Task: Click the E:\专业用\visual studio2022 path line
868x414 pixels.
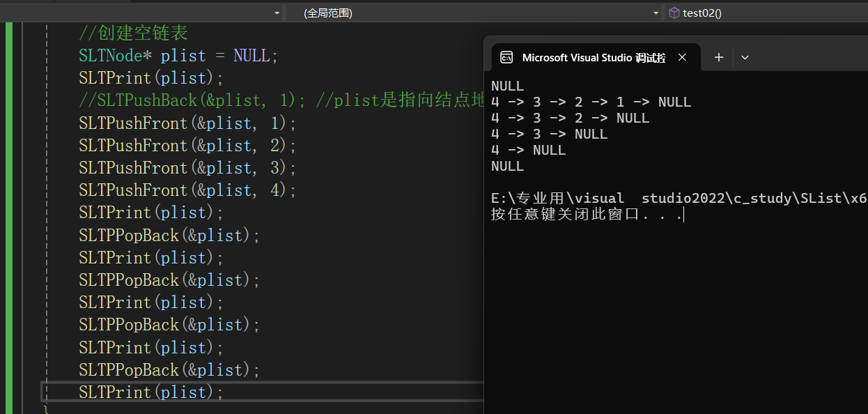Action: coord(679,199)
